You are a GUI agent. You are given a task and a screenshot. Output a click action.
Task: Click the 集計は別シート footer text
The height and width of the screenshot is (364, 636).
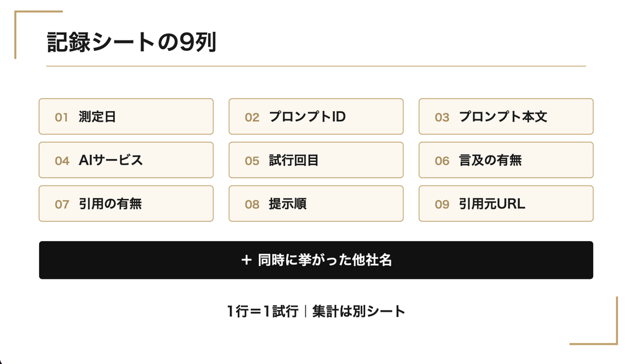pyautogui.click(x=358, y=311)
